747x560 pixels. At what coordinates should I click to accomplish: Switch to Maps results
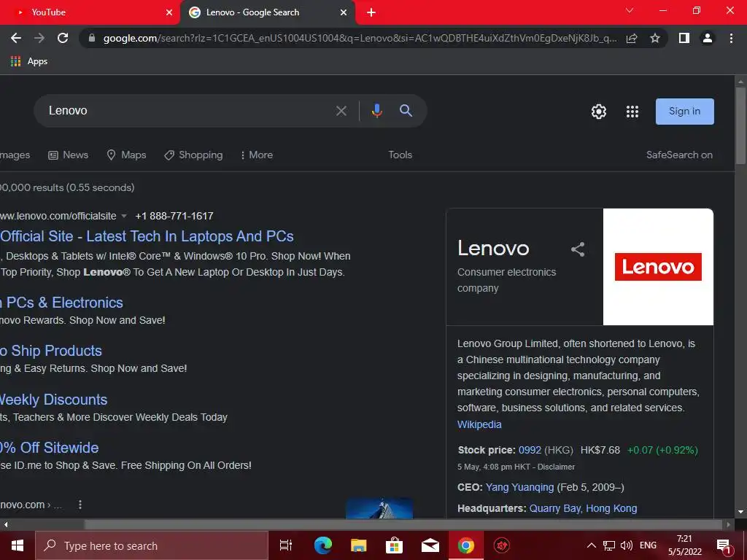coord(127,155)
